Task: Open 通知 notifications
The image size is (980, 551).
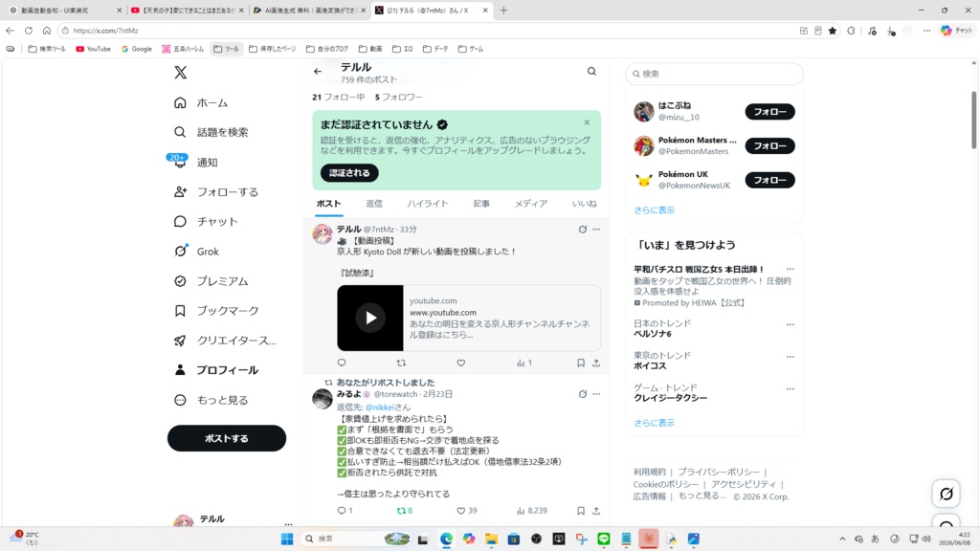Action: pos(195,163)
